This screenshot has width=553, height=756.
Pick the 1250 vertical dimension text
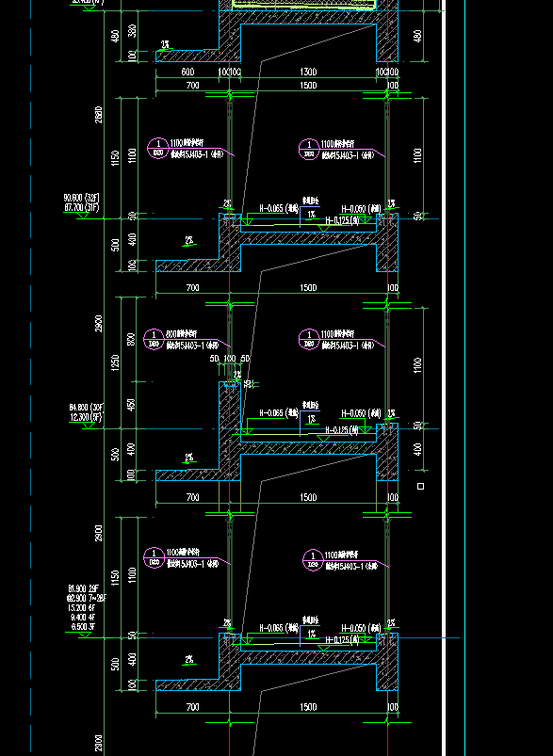pyautogui.click(x=115, y=362)
